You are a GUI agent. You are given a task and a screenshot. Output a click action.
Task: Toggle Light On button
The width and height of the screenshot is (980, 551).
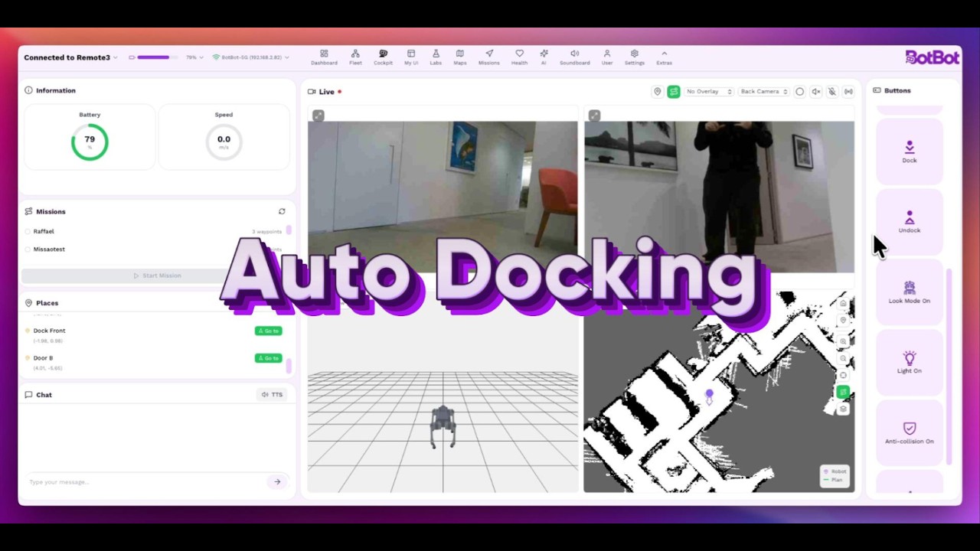pyautogui.click(x=910, y=363)
